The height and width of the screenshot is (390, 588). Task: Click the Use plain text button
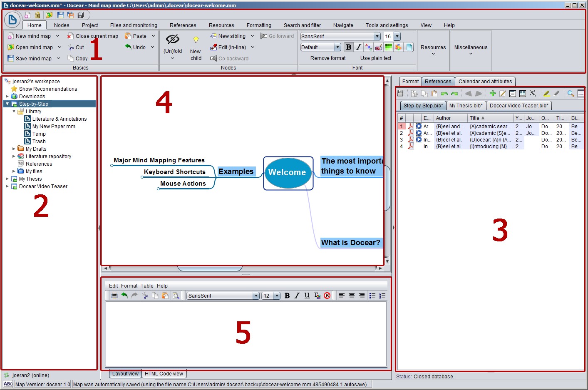point(376,58)
